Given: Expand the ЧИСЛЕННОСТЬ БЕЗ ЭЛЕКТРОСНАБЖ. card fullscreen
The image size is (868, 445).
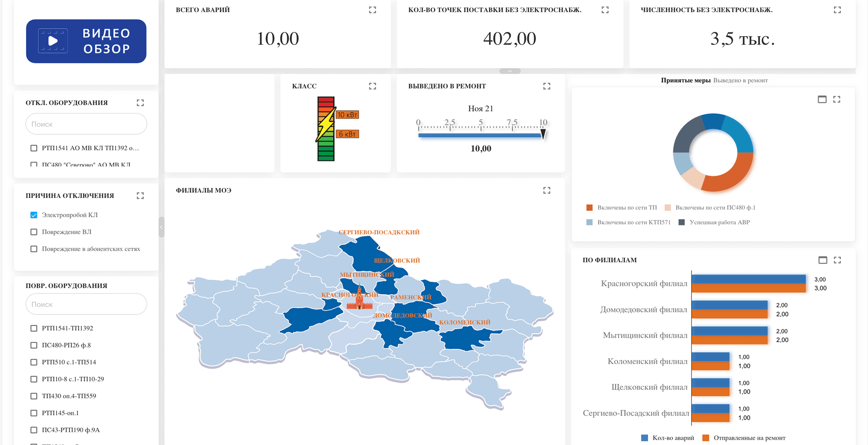Looking at the screenshot, I should point(837,10).
